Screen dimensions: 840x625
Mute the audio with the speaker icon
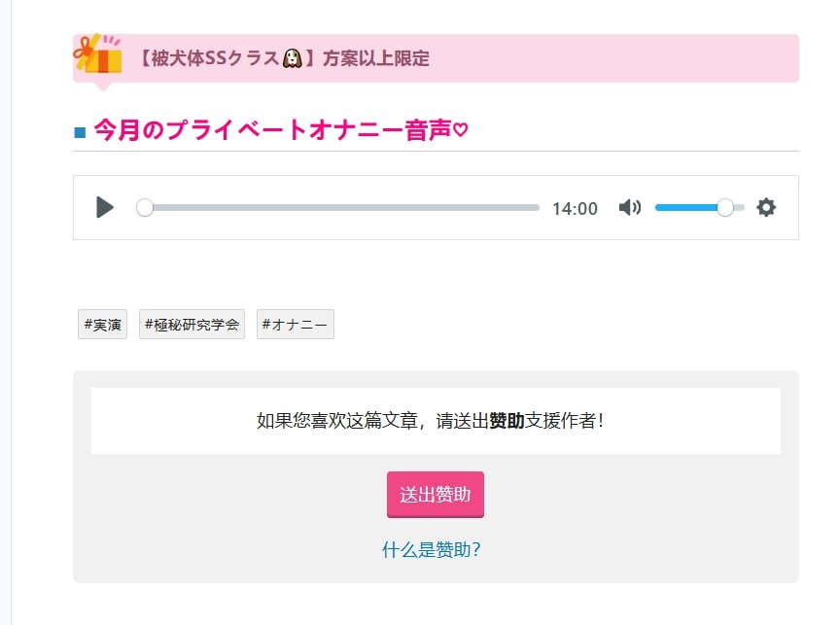tap(630, 207)
